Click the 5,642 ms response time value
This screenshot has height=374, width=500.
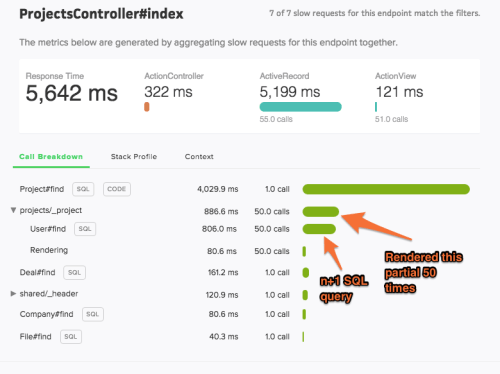[72, 93]
